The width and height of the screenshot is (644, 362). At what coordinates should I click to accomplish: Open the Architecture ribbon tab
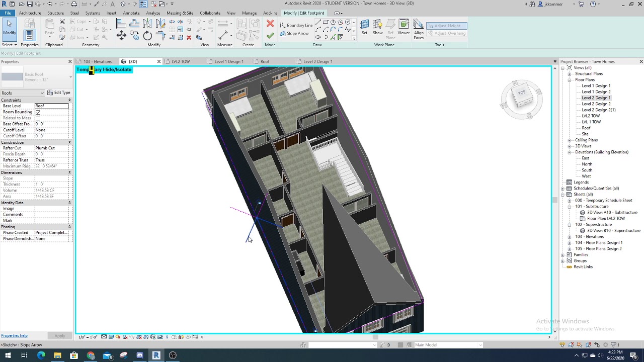(x=30, y=13)
